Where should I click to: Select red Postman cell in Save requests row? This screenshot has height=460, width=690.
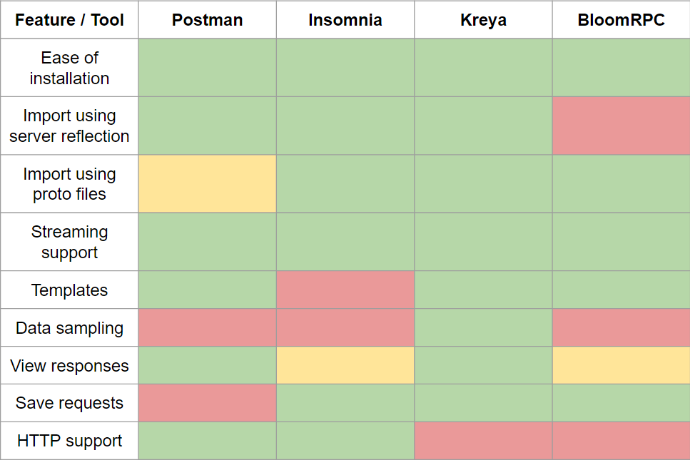tap(207, 403)
